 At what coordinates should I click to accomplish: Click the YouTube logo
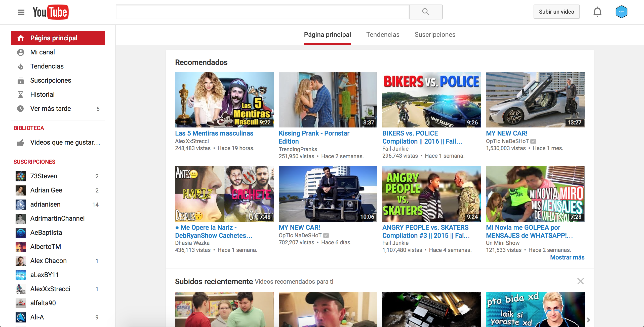point(51,12)
